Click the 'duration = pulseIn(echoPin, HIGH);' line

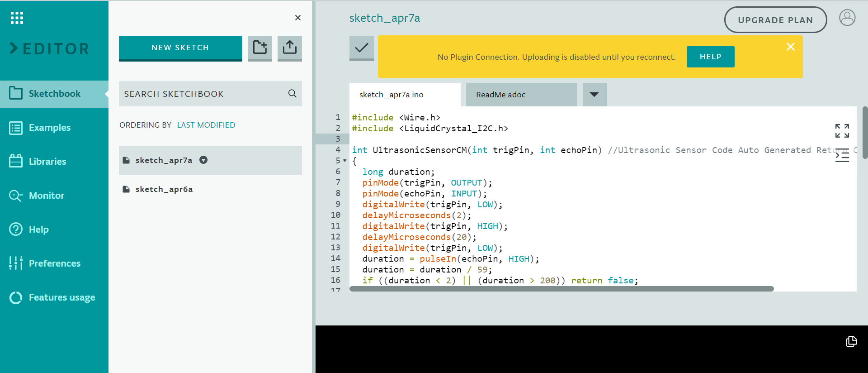tap(451, 259)
